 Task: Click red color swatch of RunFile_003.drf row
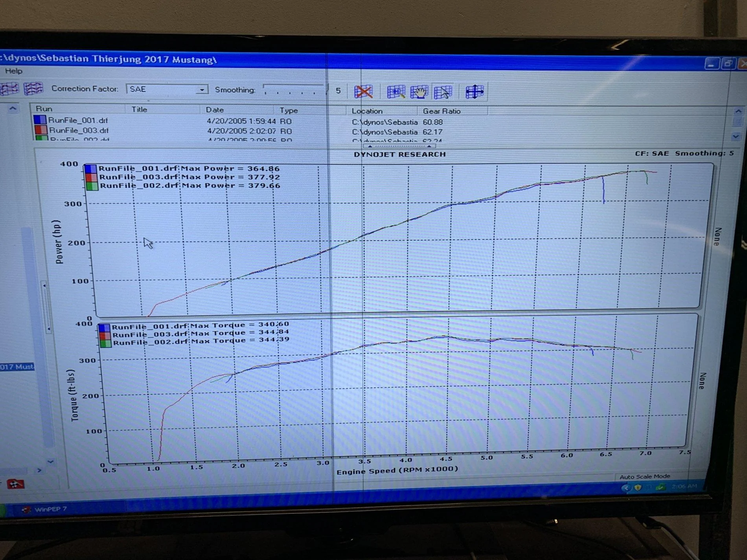click(x=40, y=130)
